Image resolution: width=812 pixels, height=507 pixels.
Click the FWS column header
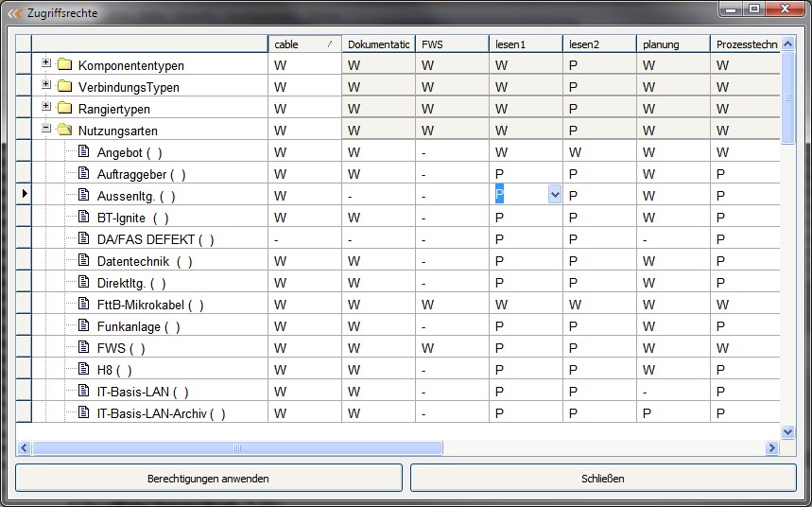click(452, 44)
